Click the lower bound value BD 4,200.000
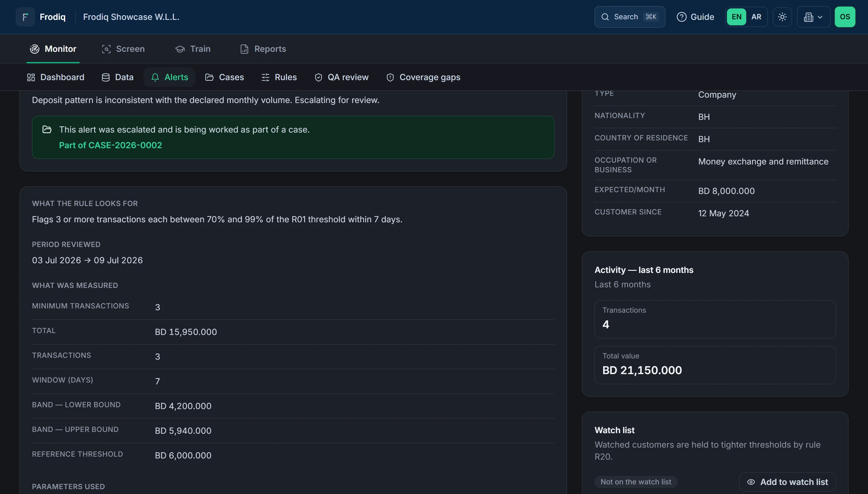The height and width of the screenshot is (494, 868). pyautogui.click(x=183, y=406)
